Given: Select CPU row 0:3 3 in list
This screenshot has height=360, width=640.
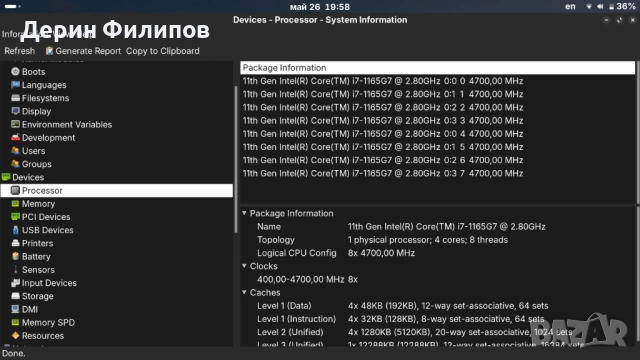Looking at the screenshot, I should click(x=438, y=120).
